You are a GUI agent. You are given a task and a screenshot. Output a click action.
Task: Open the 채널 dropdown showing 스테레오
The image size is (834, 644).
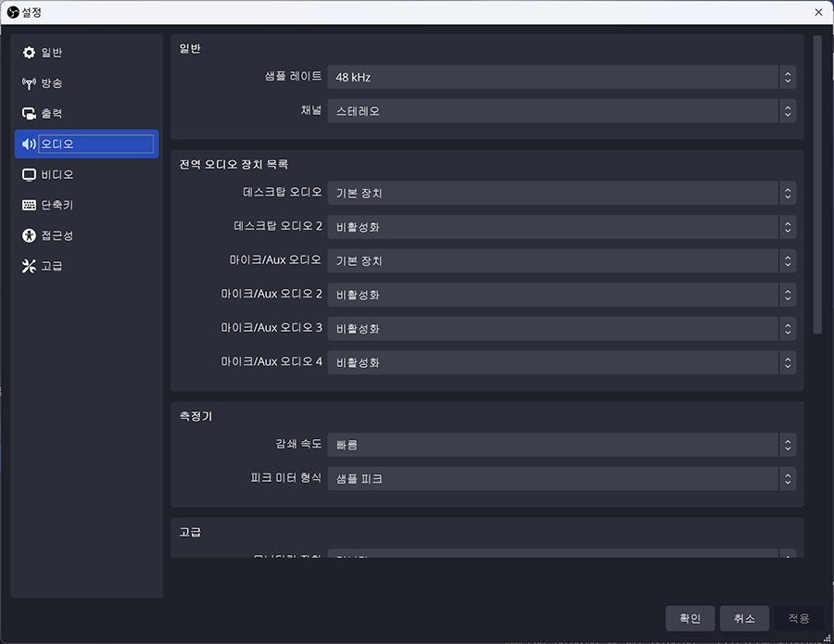pyautogui.click(x=562, y=111)
